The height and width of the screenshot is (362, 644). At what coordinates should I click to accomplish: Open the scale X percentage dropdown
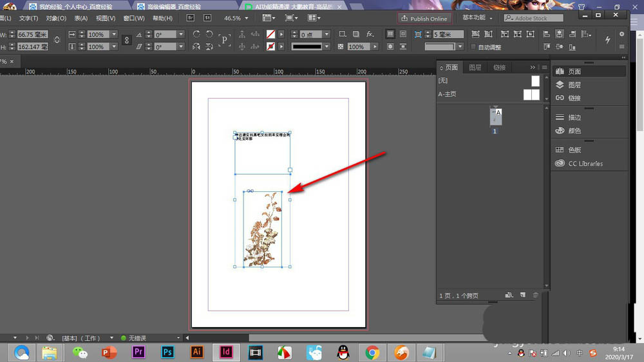pyautogui.click(x=114, y=35)
